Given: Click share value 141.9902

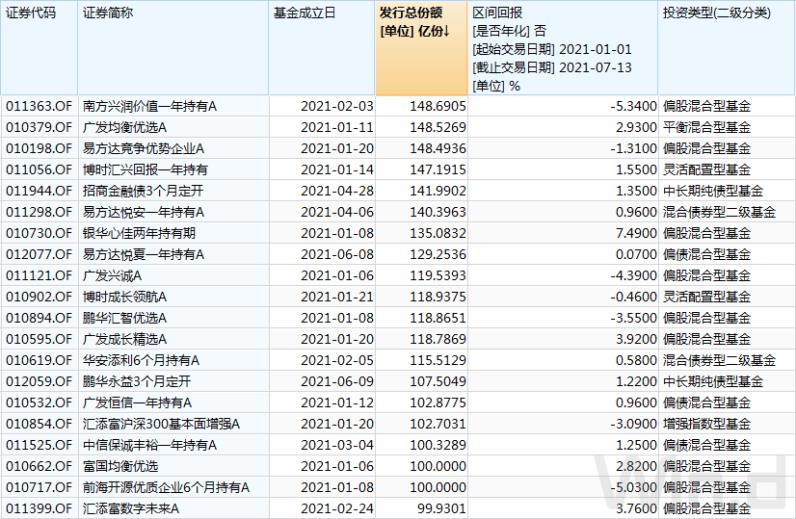Looking at the screenshot, I should (x=438, y=191).
